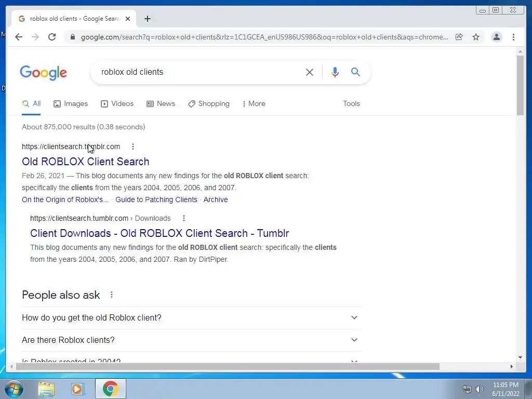532x399 pixels.
Task: Click the horizontal scrollbar thumb
Action: click(228, 366)
